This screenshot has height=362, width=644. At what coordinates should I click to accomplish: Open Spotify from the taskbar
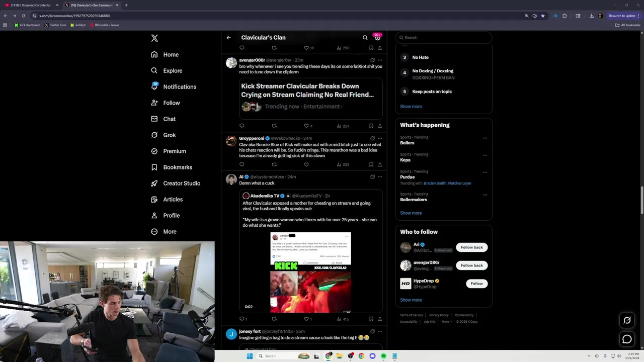tap(383, 356)
